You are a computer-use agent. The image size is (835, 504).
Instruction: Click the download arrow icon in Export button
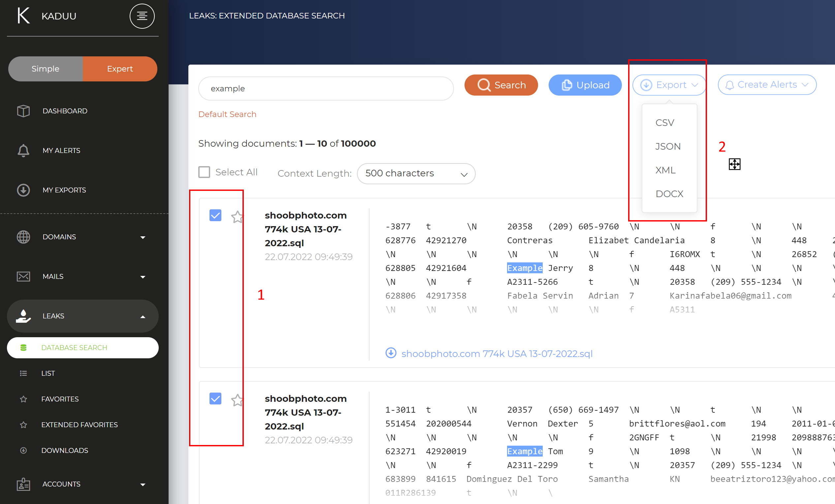[646, 85]
